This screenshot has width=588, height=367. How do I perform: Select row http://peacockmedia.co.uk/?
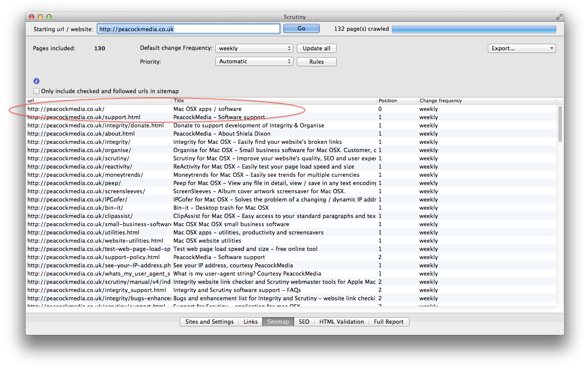[292, 109]
